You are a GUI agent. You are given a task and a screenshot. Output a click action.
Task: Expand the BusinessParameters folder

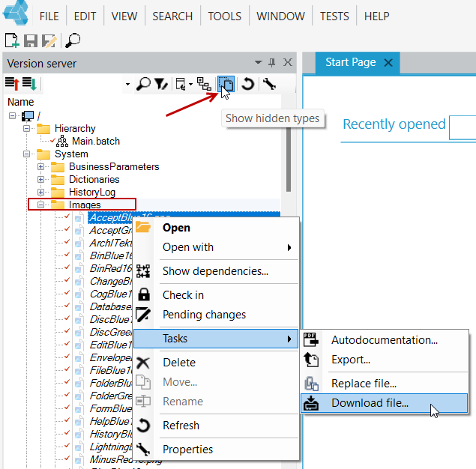click(x=40, y=166)
